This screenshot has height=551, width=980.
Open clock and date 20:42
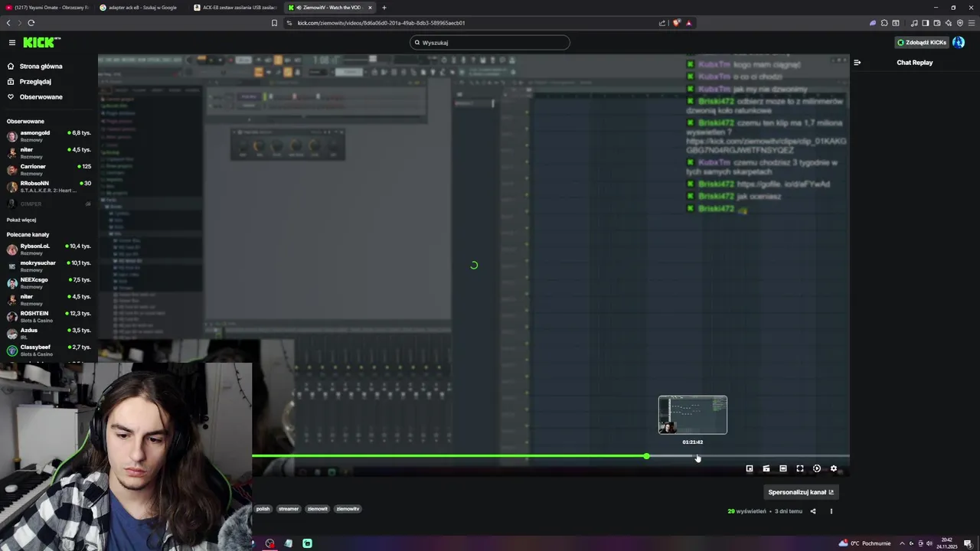(946, 543)
